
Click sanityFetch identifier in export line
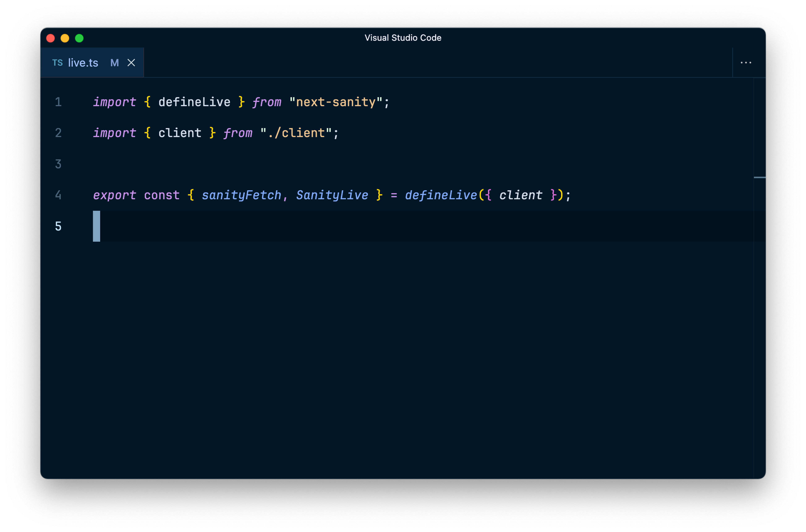pyautogui.click(x=241, y=195)
